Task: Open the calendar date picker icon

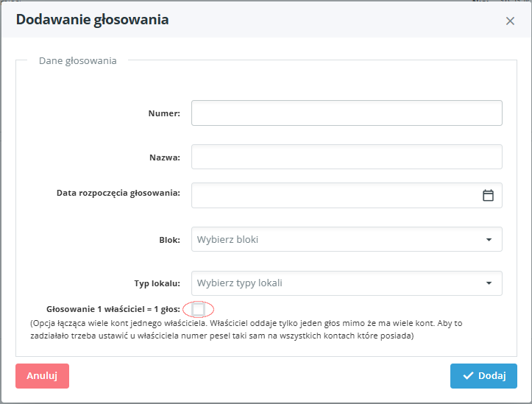Action: click(x=488, y=195)
